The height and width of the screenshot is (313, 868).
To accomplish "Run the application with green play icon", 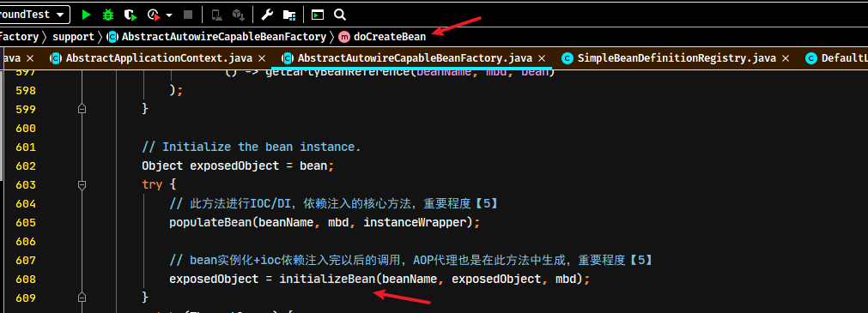I will (86, 15).
